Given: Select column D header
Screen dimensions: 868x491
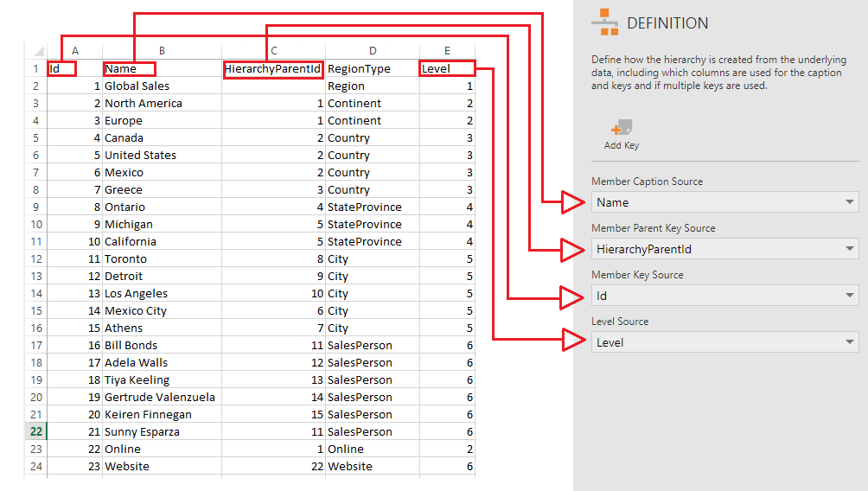Looking at the screenshot, I should pos(373,51).
